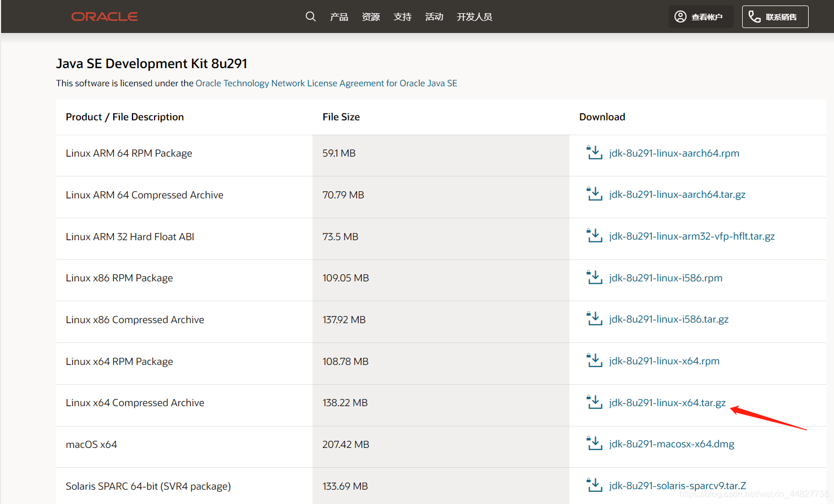Screen dimensions: 834x504
Task: Open the 支持 menu
Action: pyautogui.click(x=402, y=17)
